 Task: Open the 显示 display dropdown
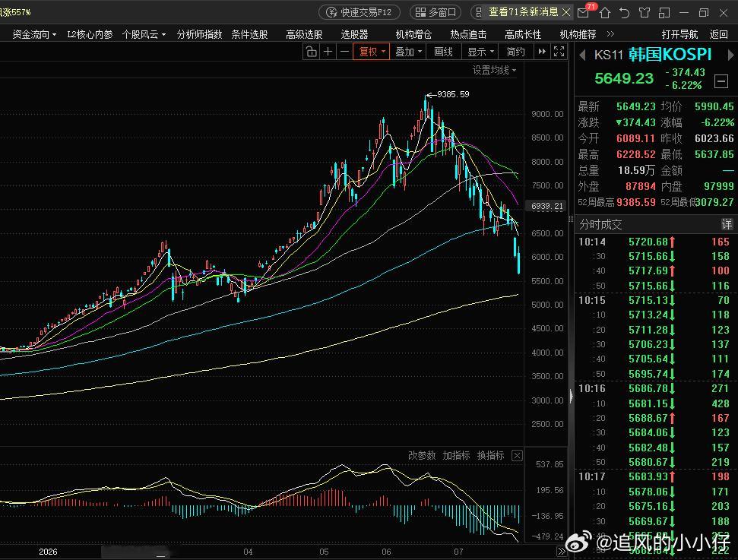[480, 52]
